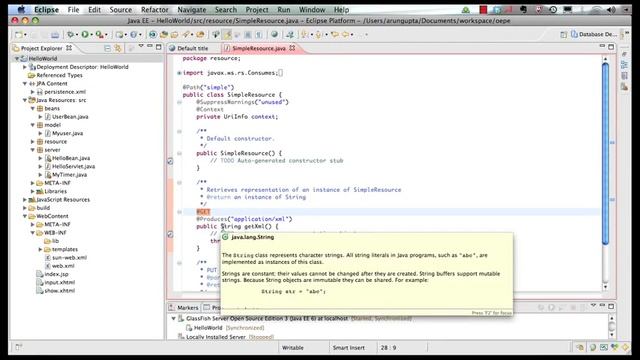Switch to Database Development perspective
Viewport: 640px width, 360px height.
pyautogui.click(x=594, y=34)
